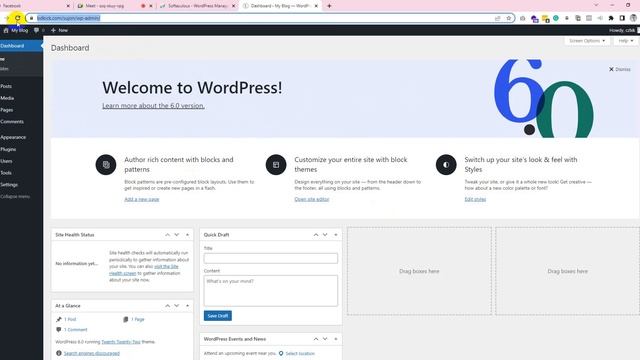Follow the Add a new page link
The width and height of the screenshot is (640, 360).
click(x=142, y=199)
